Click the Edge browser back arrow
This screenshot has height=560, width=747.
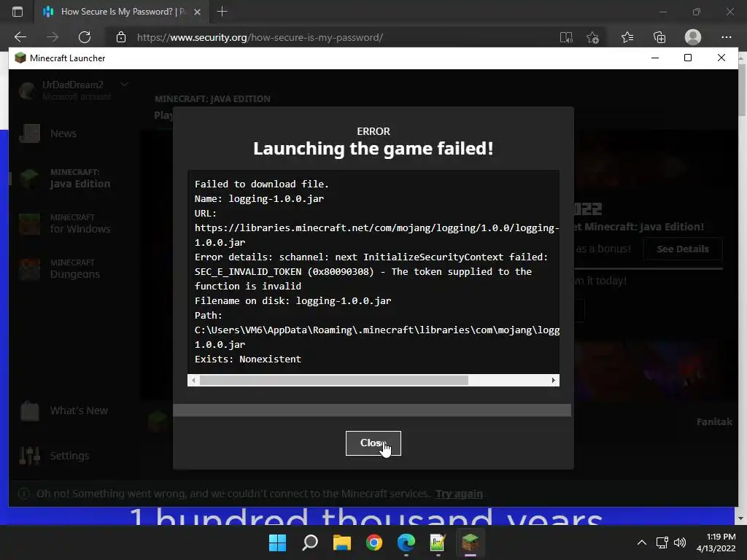[x=20, y=37]
